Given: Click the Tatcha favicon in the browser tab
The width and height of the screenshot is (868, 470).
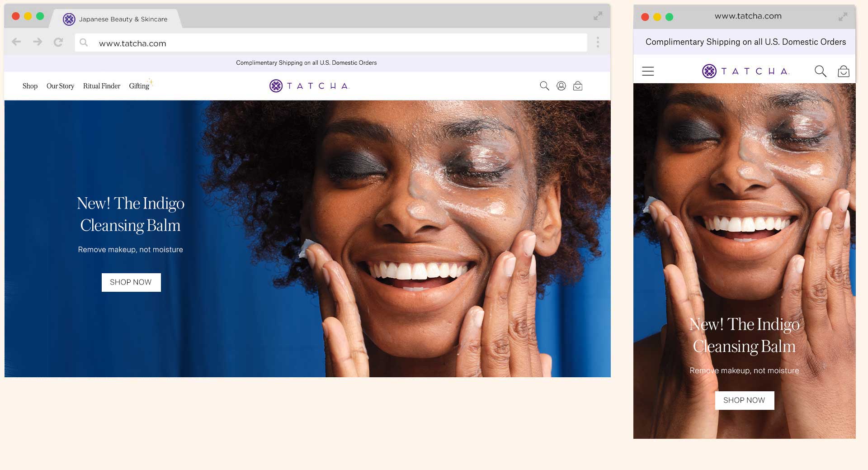Looking at the screenshot, I should 69,19.
